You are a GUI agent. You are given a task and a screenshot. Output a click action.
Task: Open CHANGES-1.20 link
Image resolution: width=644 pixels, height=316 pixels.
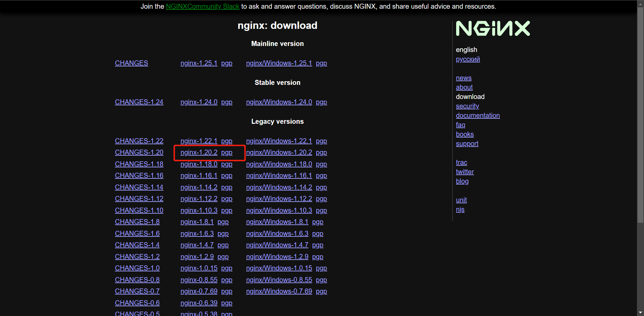[x=139, y=152]
